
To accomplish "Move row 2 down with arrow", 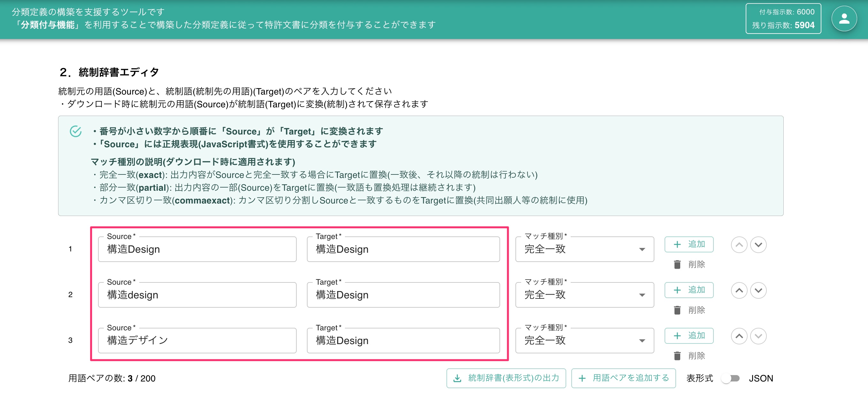I will 758,290.
